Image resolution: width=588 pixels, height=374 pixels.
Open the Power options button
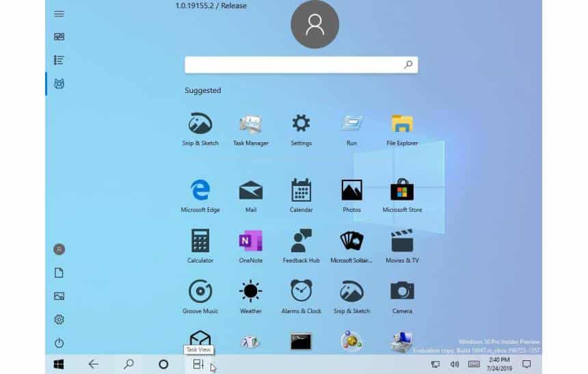(59, 343)
